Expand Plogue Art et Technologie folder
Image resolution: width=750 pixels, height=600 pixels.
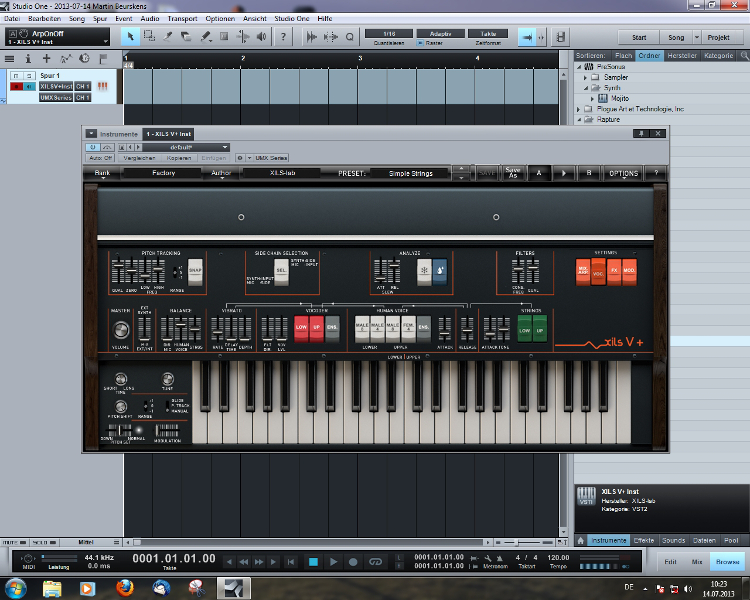(x=578, y=109)
